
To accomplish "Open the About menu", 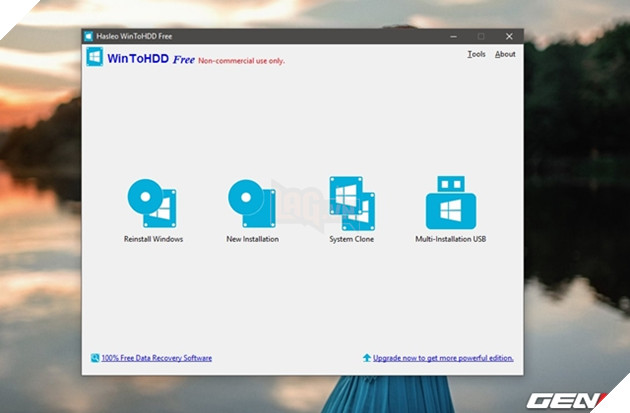I will pyautogui.click(x=505, y=54).
